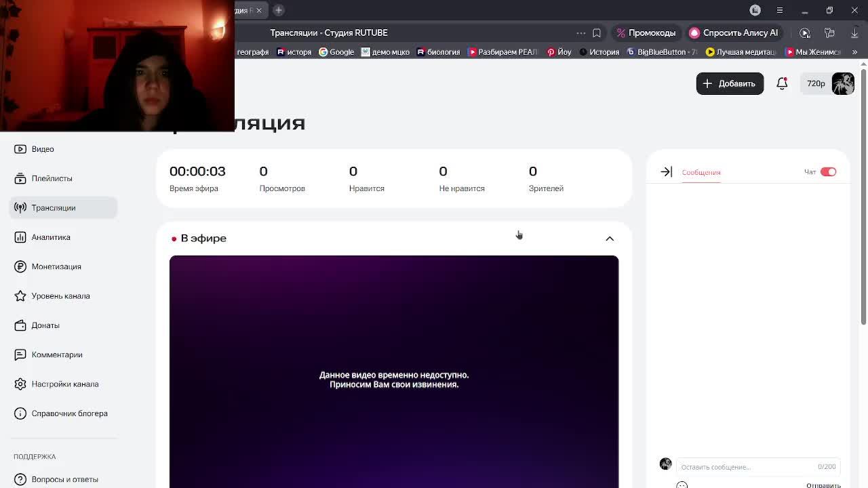Open the channel avatar profile menu

point(843,83)
